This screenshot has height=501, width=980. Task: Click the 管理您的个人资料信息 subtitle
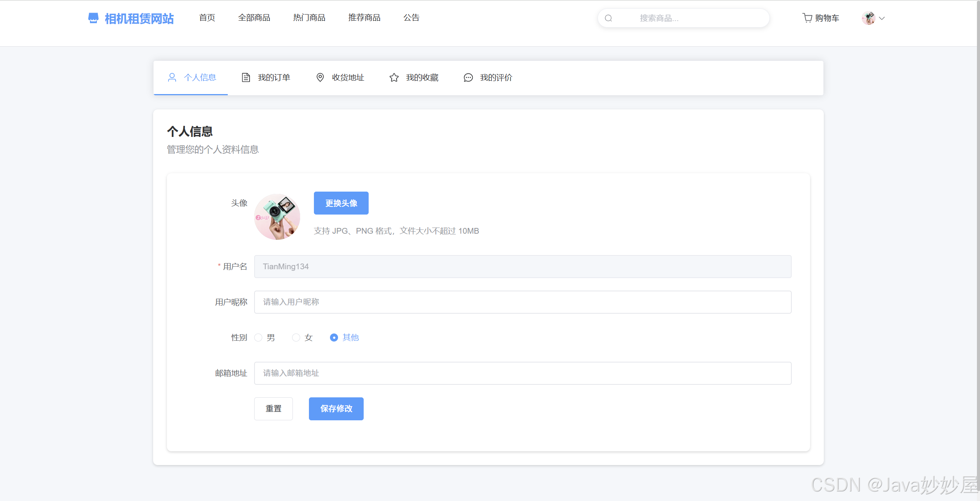pyautogui.click(x=213, y=150)
